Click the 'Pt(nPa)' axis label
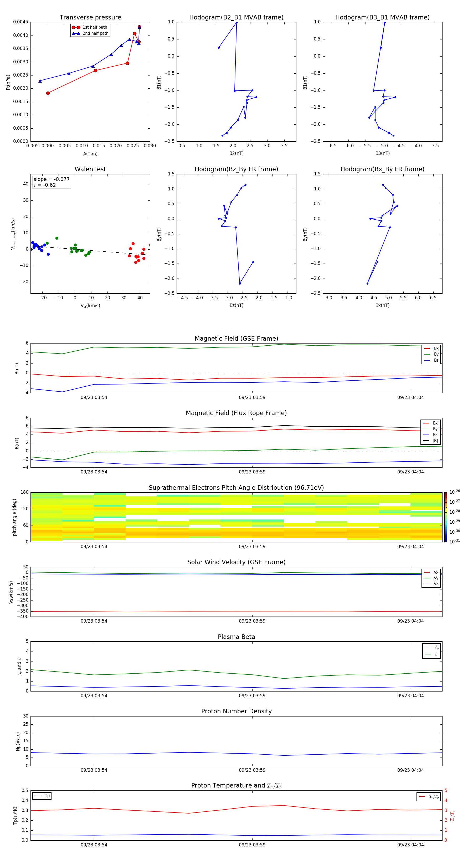Screen dimensions: 473x868 coord(8,82)
